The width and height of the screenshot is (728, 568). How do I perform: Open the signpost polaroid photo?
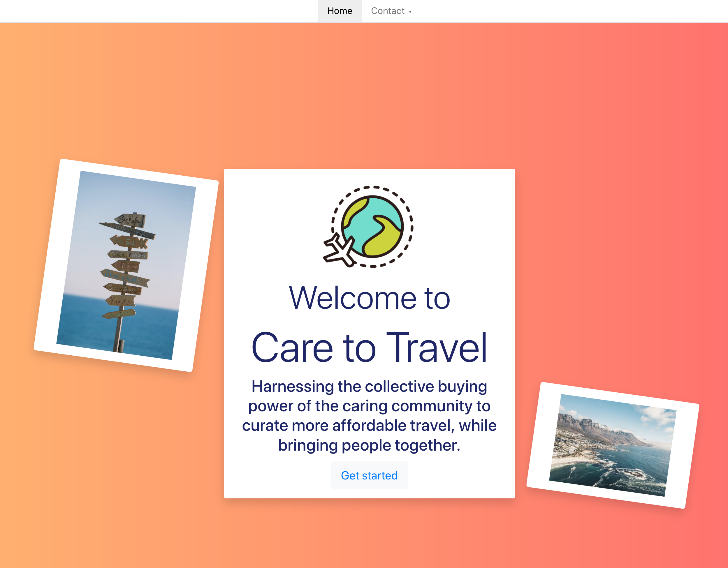point(126,265)
